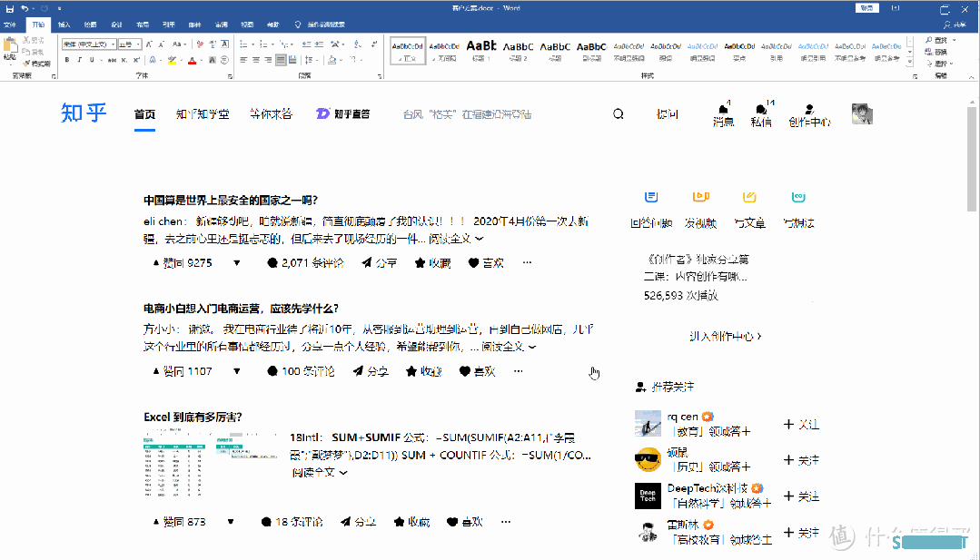The image size is (980, 560).
Task: Open the 文件 File tab
Action: (10, 25)
